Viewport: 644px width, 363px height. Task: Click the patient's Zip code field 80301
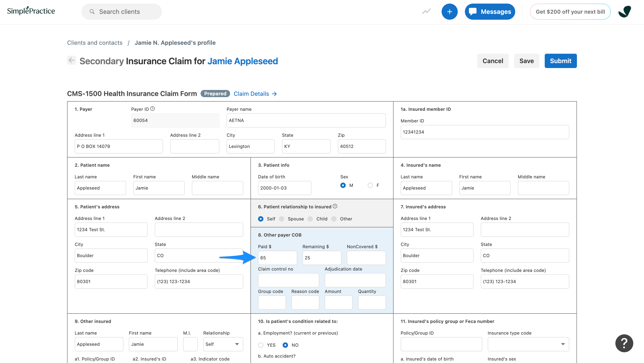111,282
